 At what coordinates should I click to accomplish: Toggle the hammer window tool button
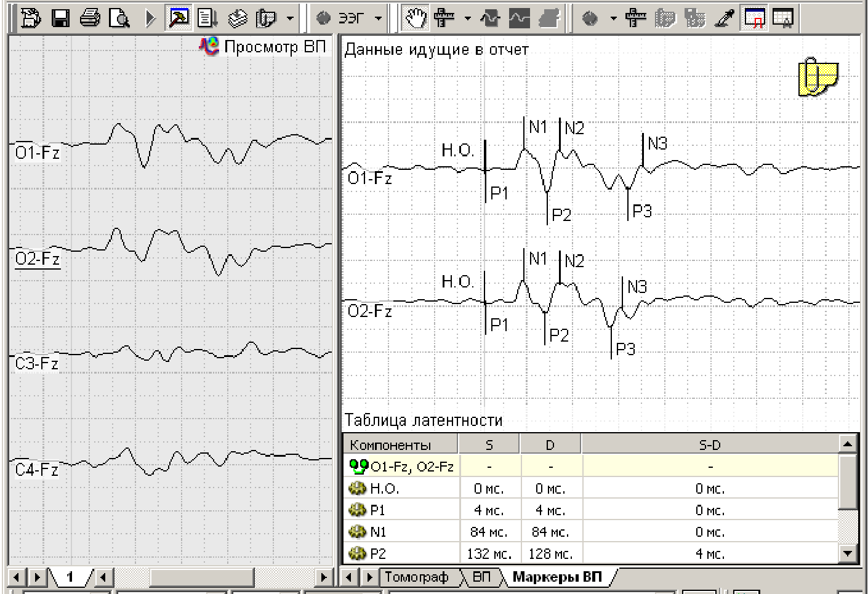(x=179, y=18)
